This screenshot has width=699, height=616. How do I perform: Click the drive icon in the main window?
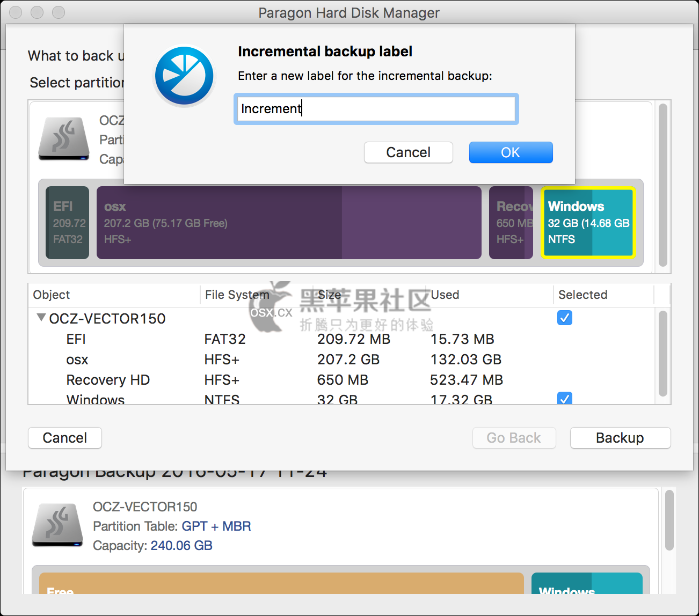pyautogui.click(x=57, y=525)
